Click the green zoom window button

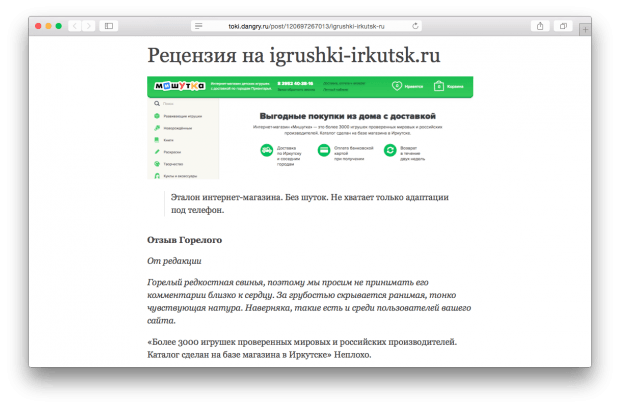coord(58,25)
